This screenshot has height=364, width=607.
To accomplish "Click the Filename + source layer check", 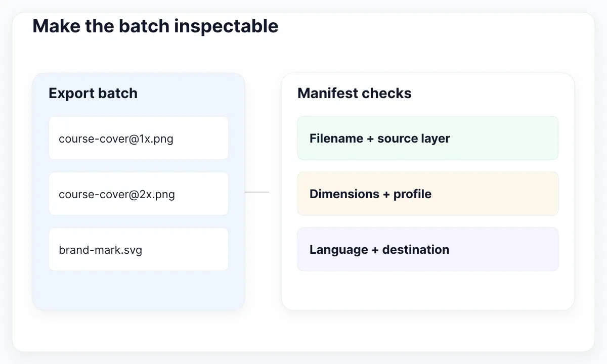I will (428, 138).
